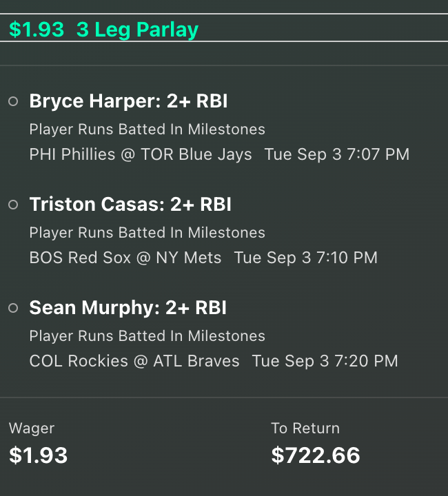Open the 3 Leg Parlay header

click(x=137, y=30)
